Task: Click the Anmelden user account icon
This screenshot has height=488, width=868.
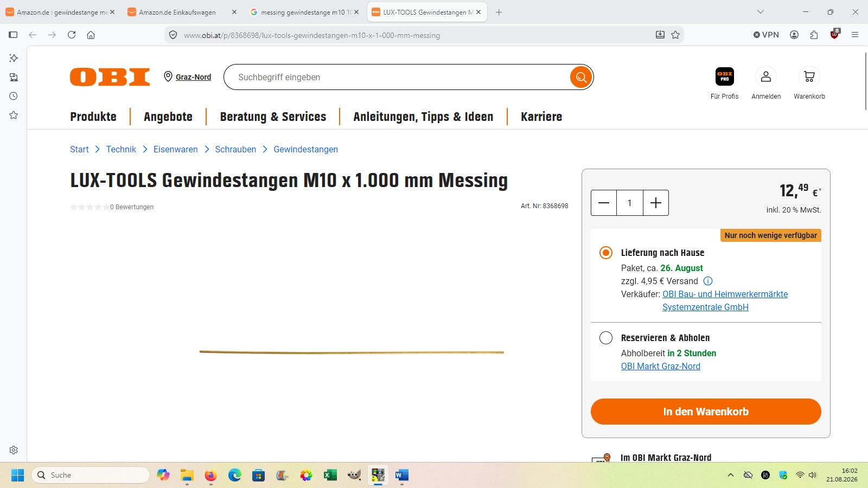Action: [x=766, y=76]
